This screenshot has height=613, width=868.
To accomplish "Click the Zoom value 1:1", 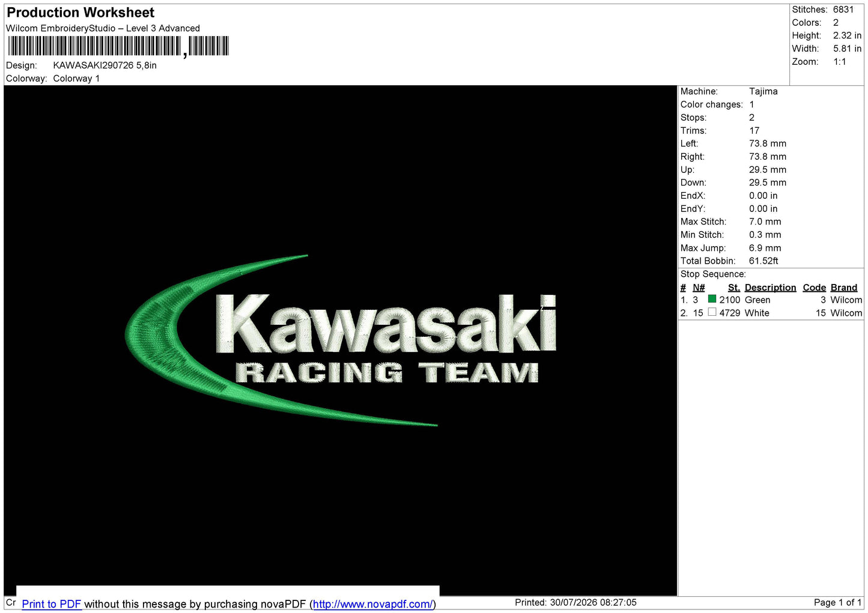I will (839, 62).
